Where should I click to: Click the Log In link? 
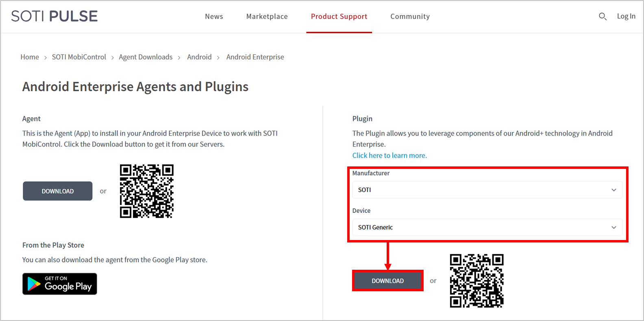626,16
